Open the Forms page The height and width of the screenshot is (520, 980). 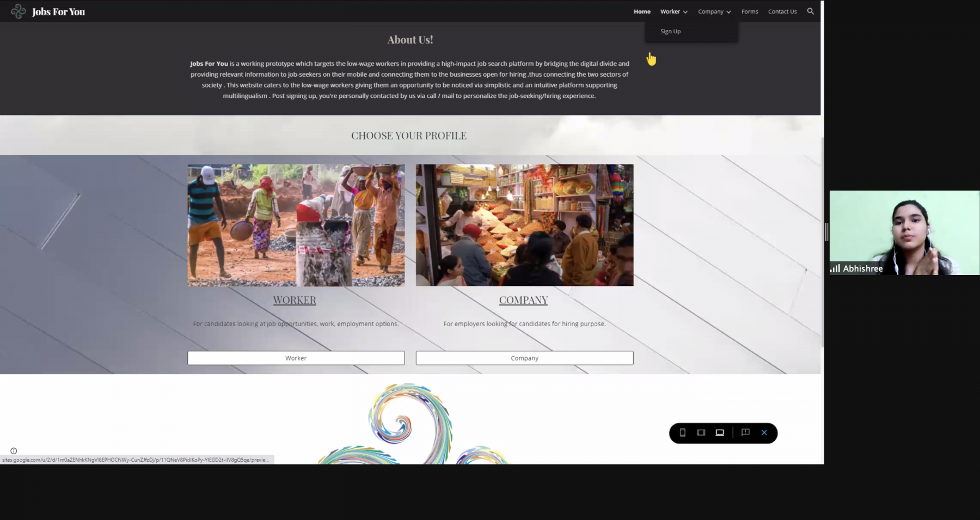pyautogui.click(x=749, y=11)
